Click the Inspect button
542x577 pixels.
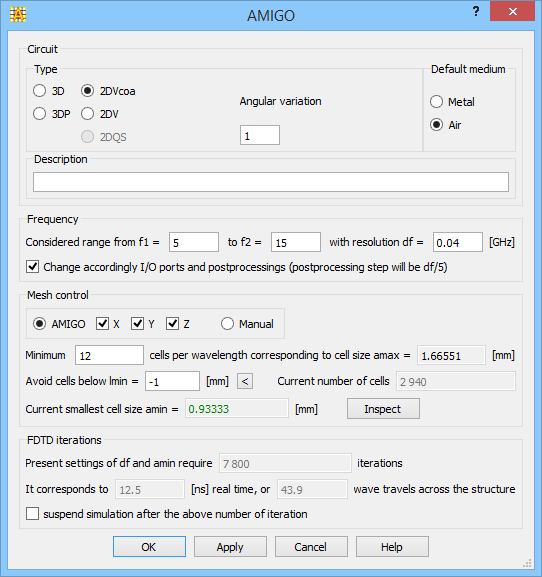pyautogui.click(x=383, y=409)
